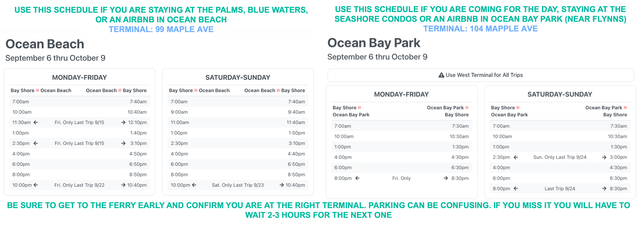
Task: Click left arrow beside Ocean Beach Saturday 10:00pm
Action: (194, 185)
